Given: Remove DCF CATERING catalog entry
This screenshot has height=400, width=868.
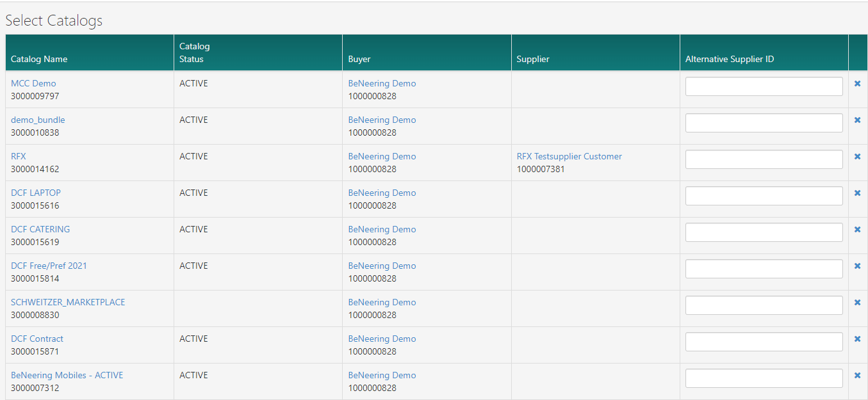Looking at the screenshot, I should [x=857, y=230].
